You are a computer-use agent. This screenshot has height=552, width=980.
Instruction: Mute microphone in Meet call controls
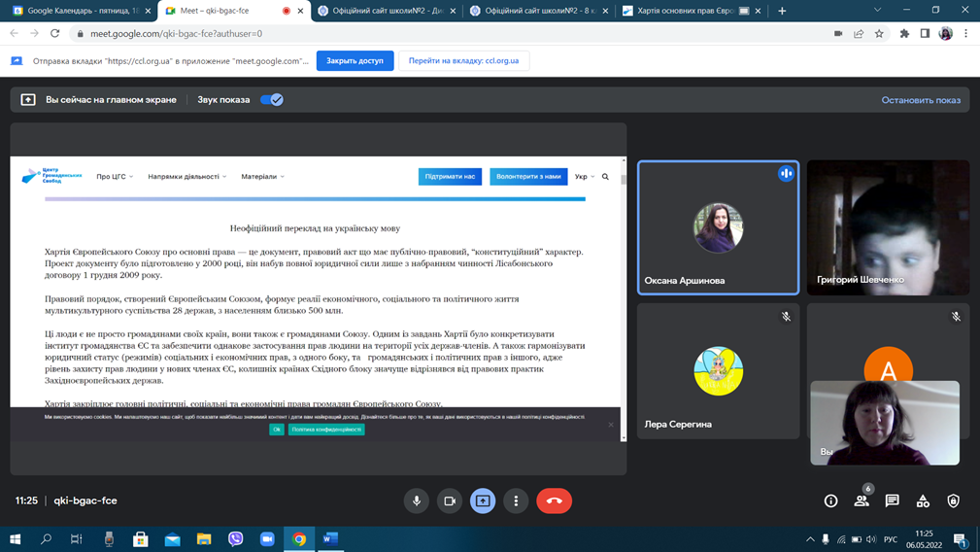point(417,500)
